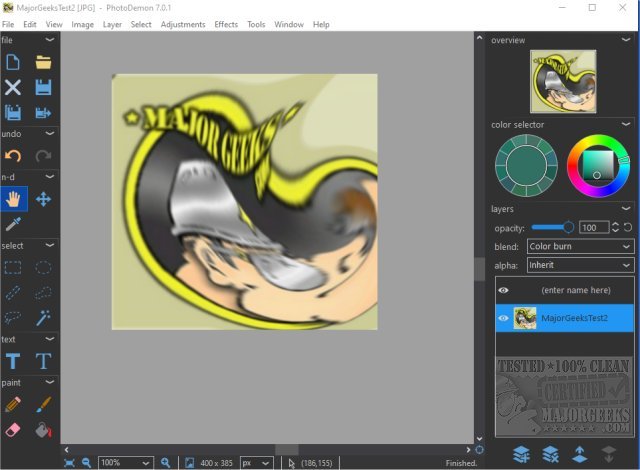This screenshot has width=640, height=470.
Task: Open the zoom level 100% dropdown
Action: (x=124, y=463)
